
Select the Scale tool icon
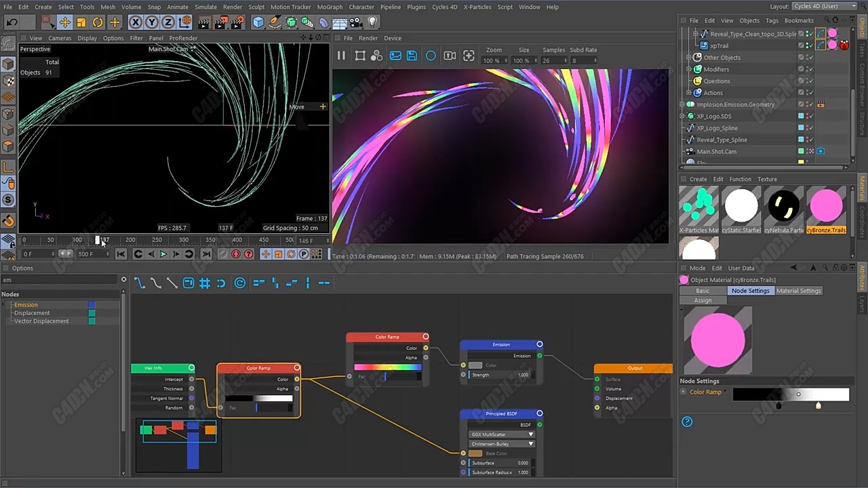click(x=81, y=22)
